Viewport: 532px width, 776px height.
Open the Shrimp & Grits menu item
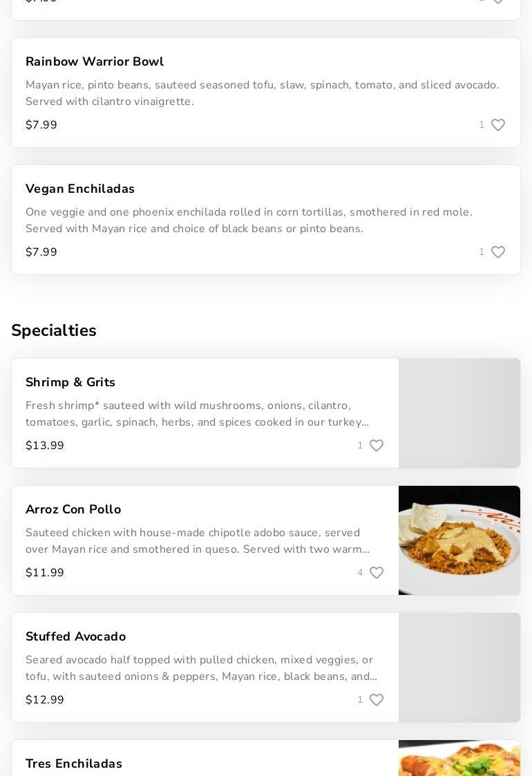click(x=70, y=382)
